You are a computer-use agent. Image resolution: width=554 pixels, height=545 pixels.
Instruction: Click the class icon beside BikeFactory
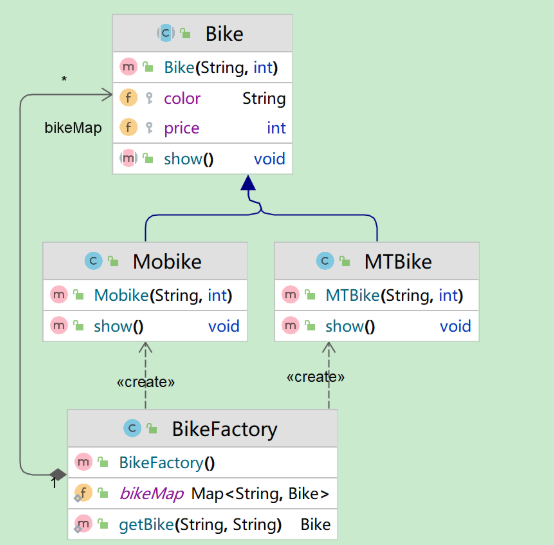pyautogui.click(x=132, y=428)
